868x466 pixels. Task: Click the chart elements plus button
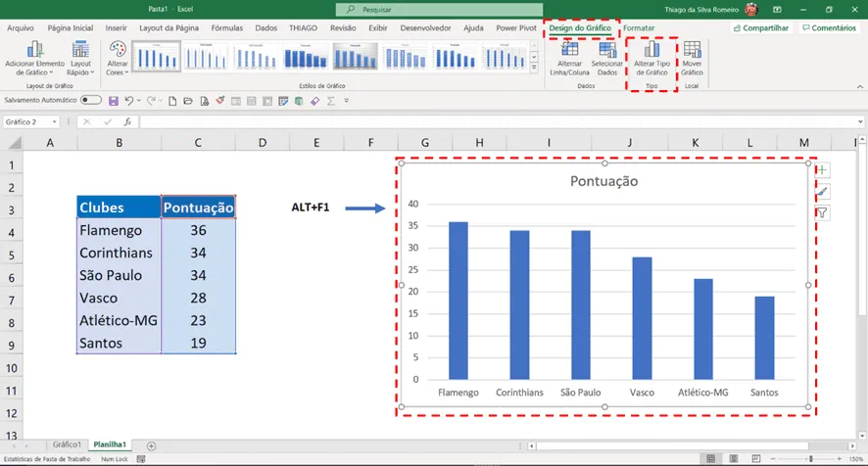[x=822, y=170]
